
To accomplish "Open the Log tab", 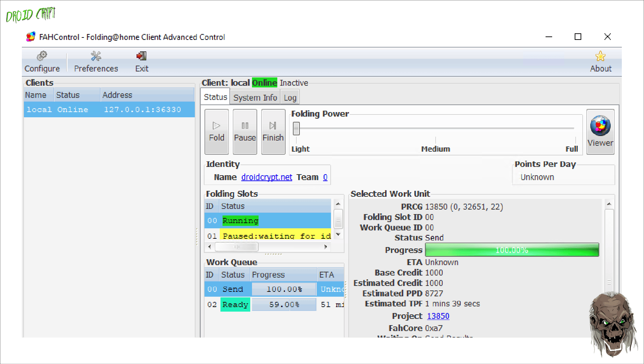I will pos(290,98).
